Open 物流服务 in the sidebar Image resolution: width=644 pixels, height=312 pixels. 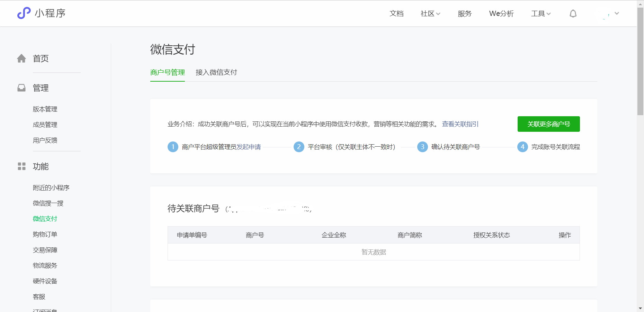[45, 266]
